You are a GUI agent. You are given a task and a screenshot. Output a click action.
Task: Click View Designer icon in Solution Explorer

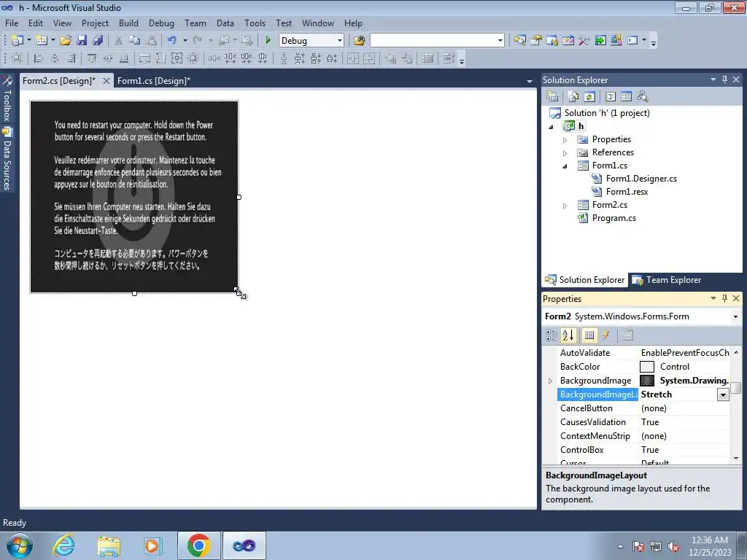(x=626, y=97)
